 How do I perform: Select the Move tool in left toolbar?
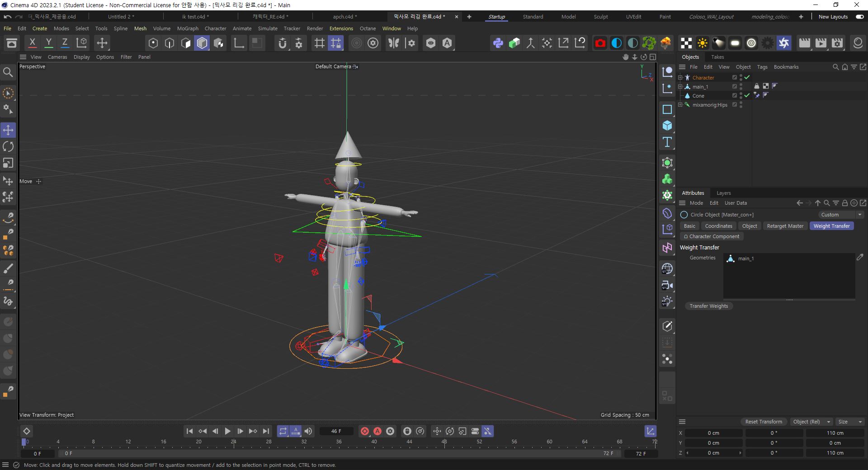(8, 130)
